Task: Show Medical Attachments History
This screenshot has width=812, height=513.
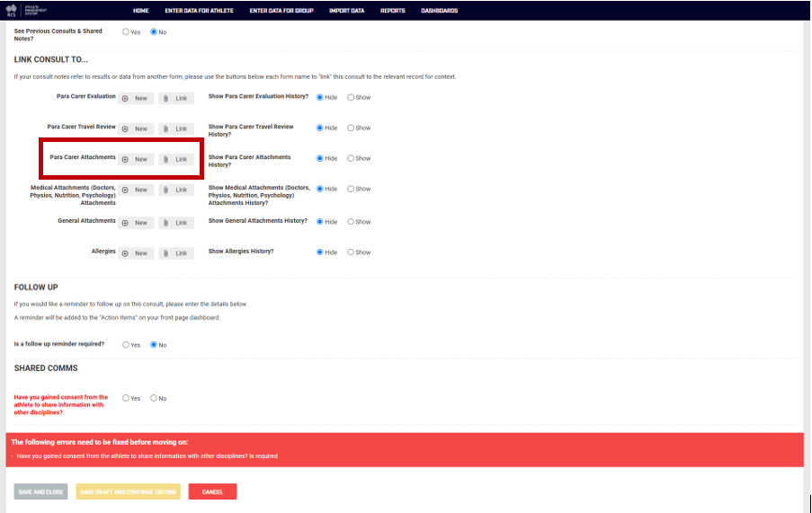Action: [x=351, y=189]
